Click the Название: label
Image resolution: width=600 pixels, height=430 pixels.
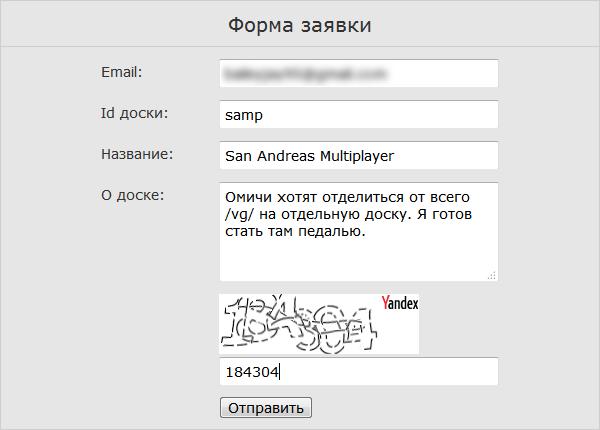coord(137,154)
